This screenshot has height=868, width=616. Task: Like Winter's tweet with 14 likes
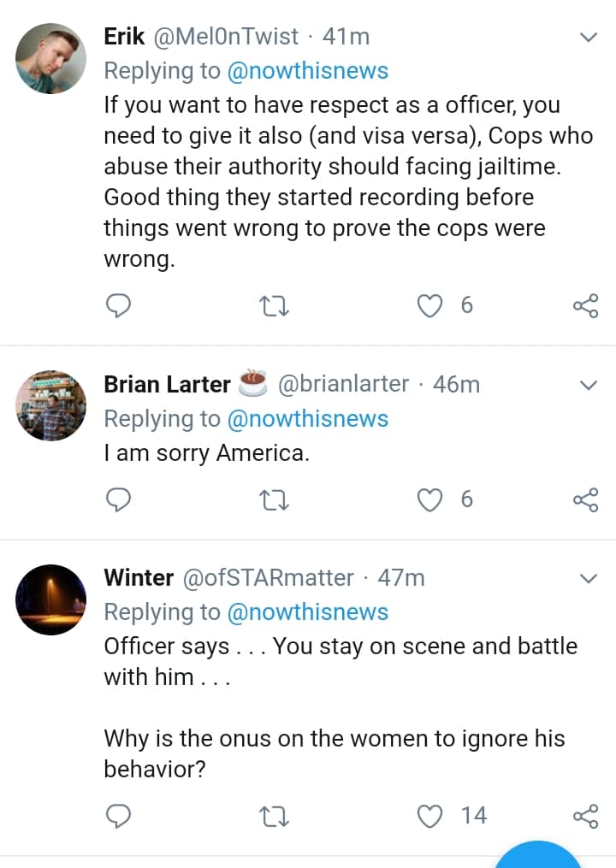tap(430, 817)
